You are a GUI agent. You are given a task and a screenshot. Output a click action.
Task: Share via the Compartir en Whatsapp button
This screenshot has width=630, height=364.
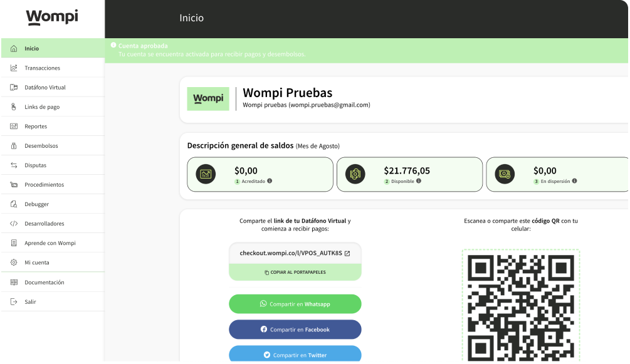295,304
